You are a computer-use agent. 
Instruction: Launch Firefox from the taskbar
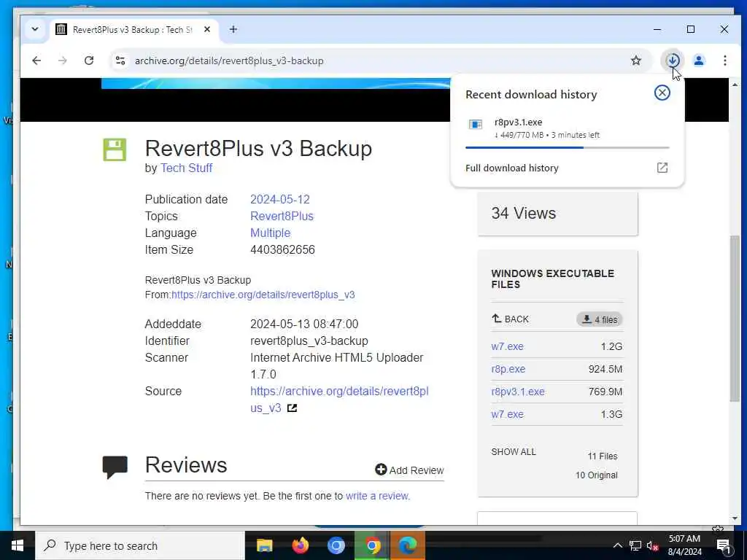pyautogui.click(x=300, y=545)
